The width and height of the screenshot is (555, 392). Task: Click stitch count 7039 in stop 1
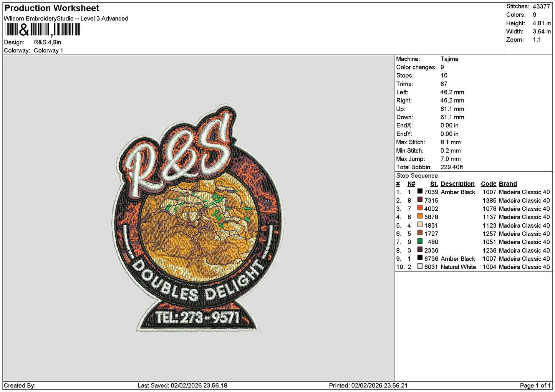point(431,192)
